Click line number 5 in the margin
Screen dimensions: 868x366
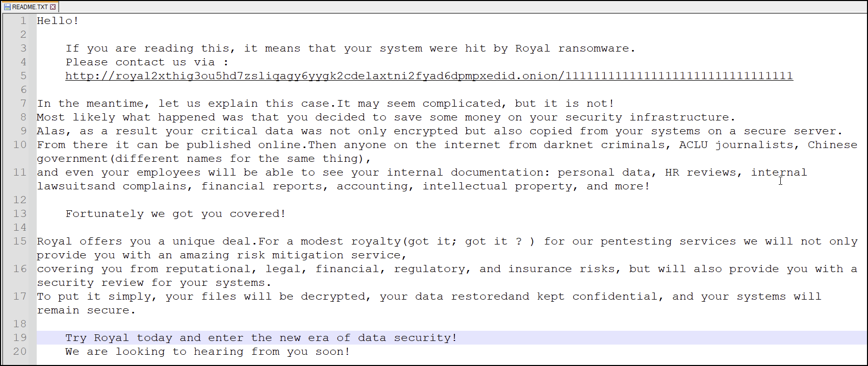[x=23, y=76]
